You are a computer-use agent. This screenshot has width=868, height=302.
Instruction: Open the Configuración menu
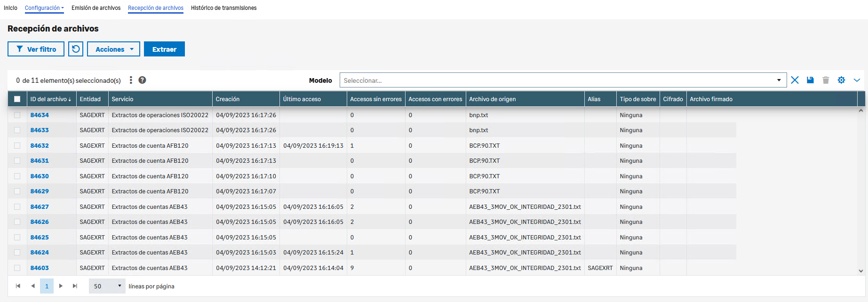pyautogui.click(x=44, y=8)
